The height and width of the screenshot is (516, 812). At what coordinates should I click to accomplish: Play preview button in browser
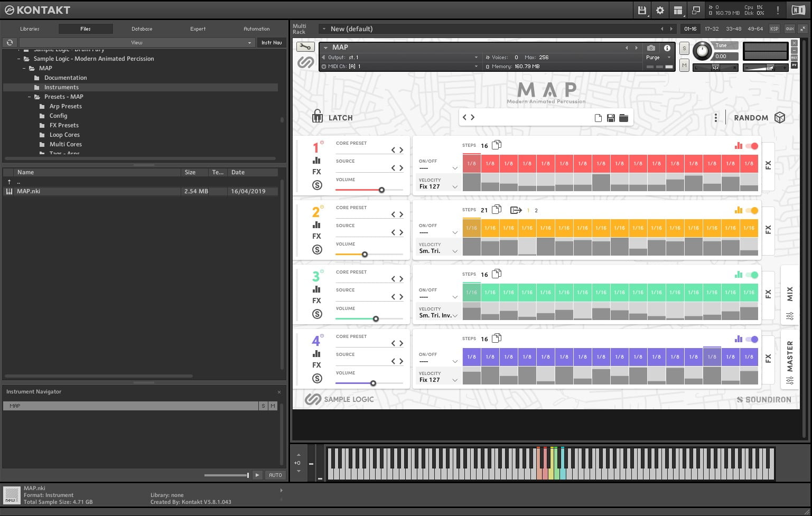257,475
